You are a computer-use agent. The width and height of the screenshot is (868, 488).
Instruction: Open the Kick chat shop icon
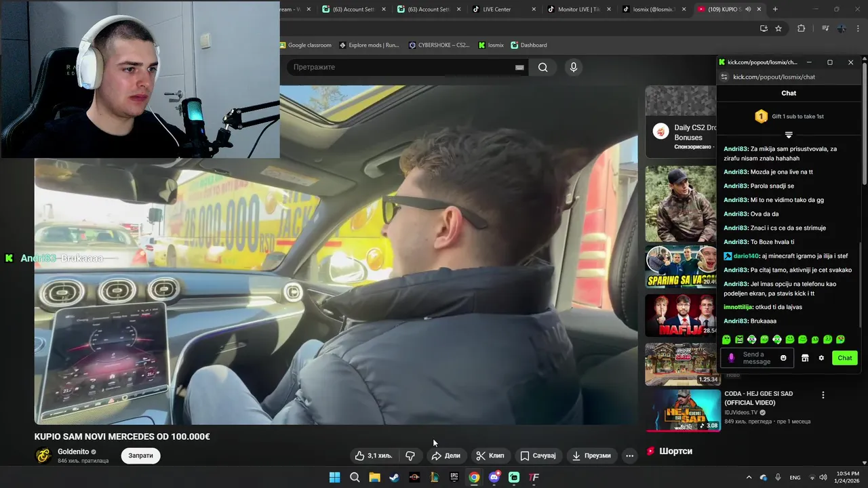click(x=805, y=358)
